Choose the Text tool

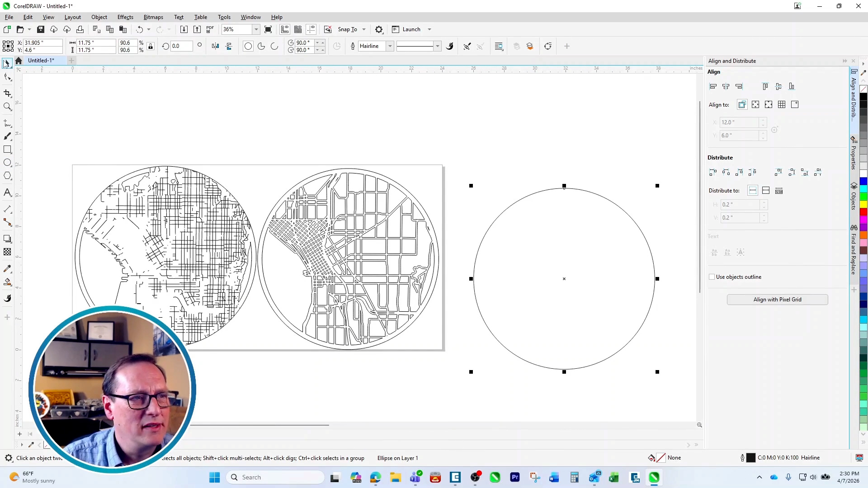[7, 192]
